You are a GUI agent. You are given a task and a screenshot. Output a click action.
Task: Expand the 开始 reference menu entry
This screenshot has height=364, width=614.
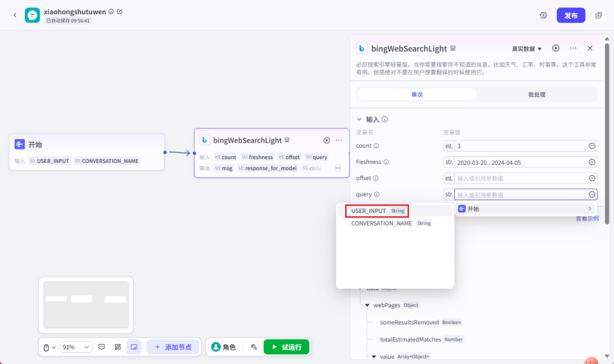525,209
